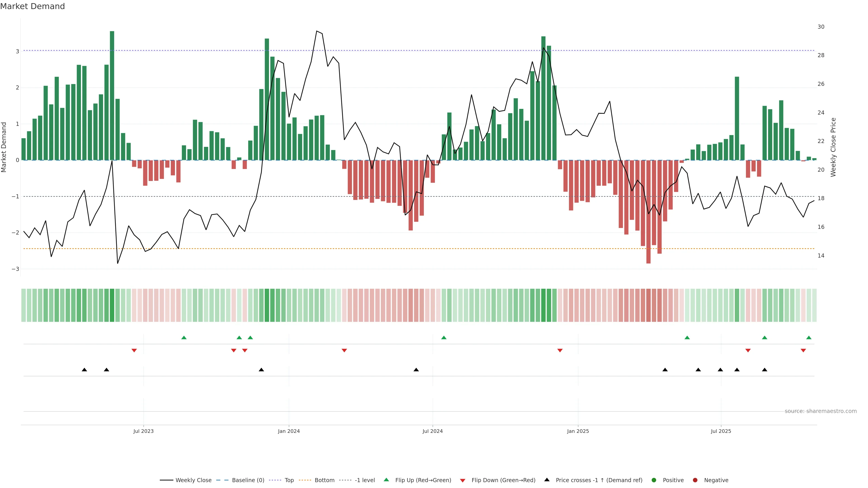The width and height of the screenshot is (868, 488).
Task: Click the red Flip Down triangle legend icon
Action: tap(463, 480)
